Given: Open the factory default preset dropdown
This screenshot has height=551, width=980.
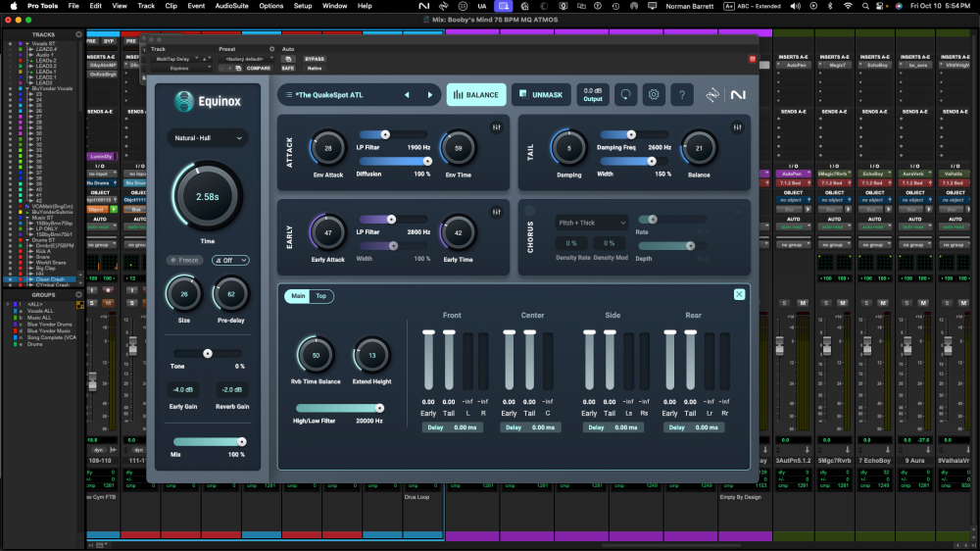Looking at the screenshot, I should tap(246, 59).
